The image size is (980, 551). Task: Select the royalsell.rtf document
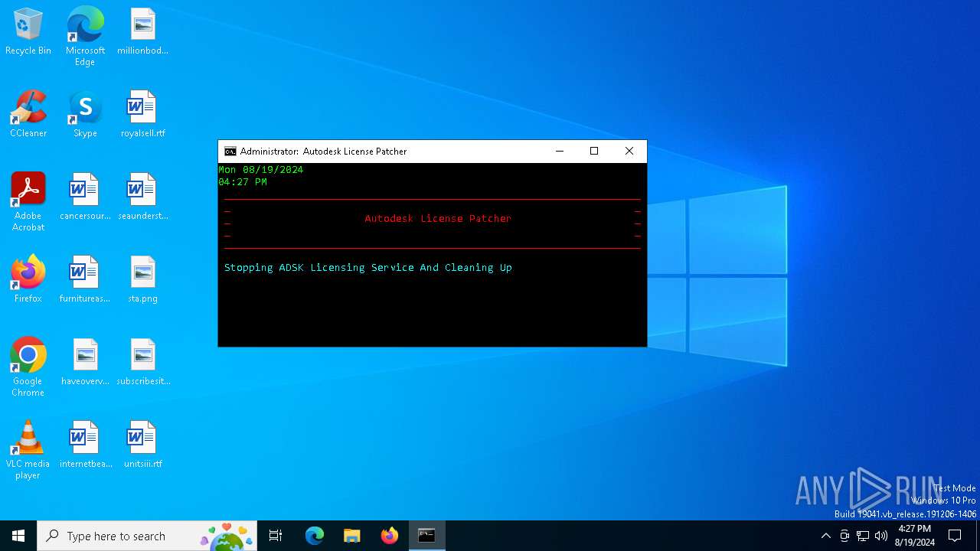point(142,114)
